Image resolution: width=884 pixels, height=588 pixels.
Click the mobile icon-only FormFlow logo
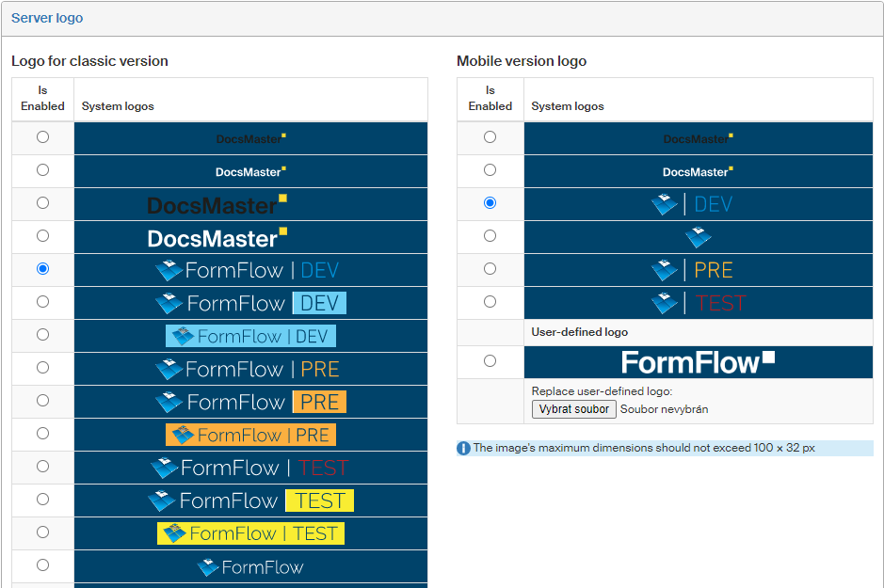coord(698,237)
